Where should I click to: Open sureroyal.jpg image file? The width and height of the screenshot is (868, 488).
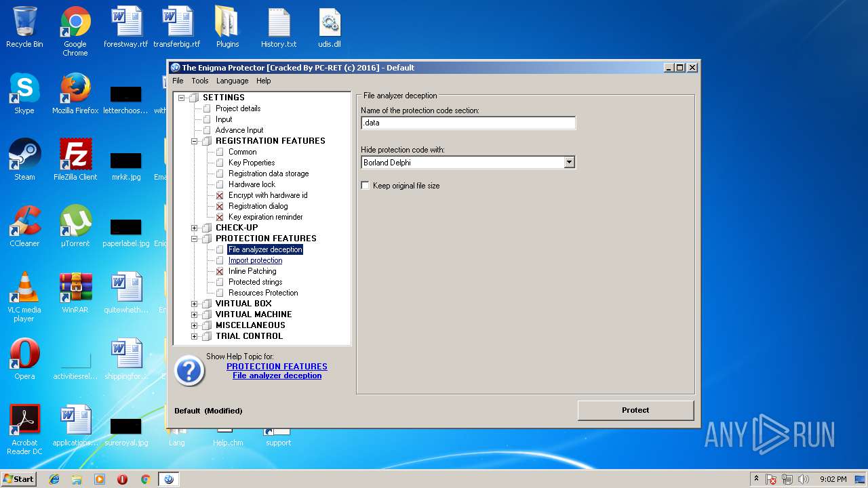point(126,432)
